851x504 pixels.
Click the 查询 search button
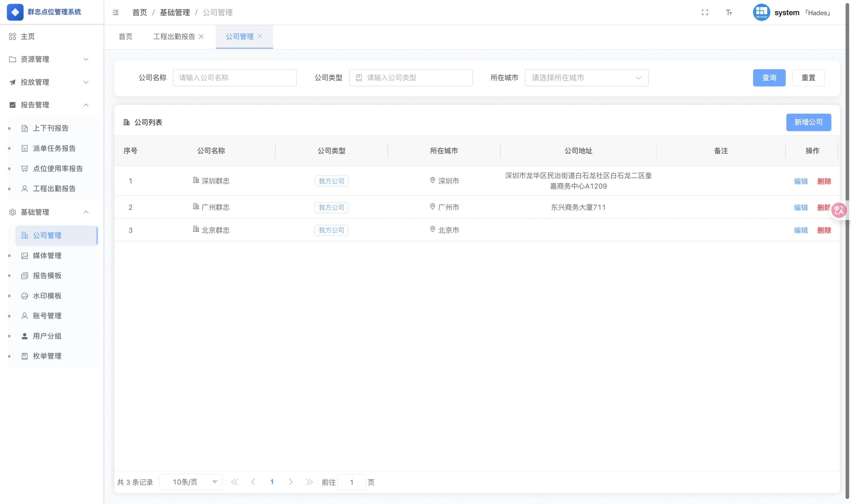pos(769,78)
